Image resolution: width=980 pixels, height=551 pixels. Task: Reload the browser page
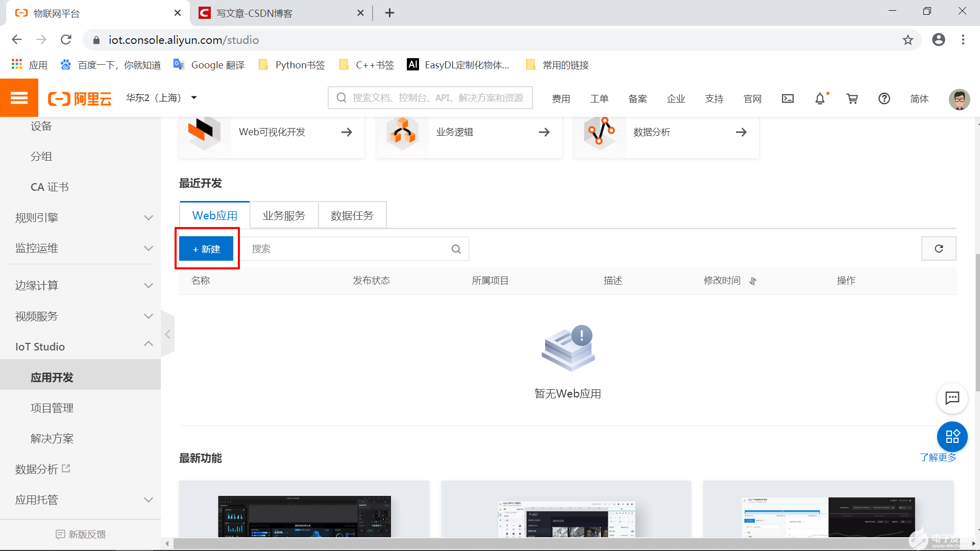[x=66, y=40]
